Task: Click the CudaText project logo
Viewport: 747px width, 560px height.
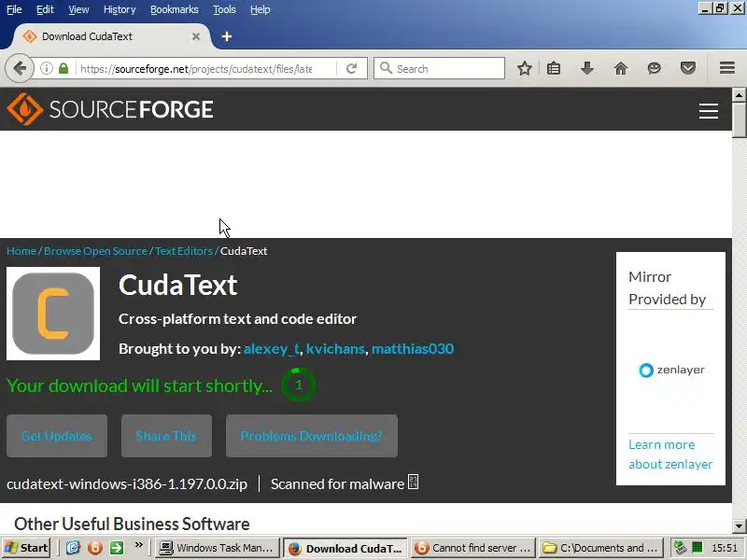Action: click(x=53, y=314)
